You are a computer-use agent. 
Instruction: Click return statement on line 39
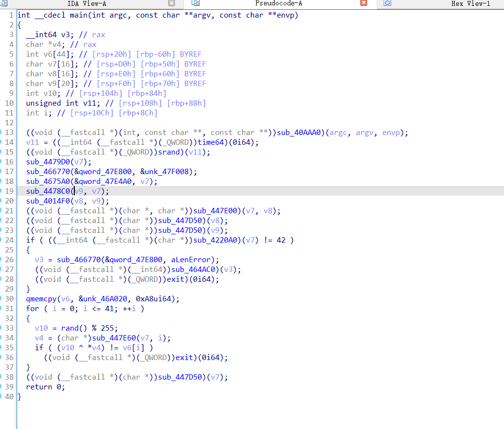45,387
